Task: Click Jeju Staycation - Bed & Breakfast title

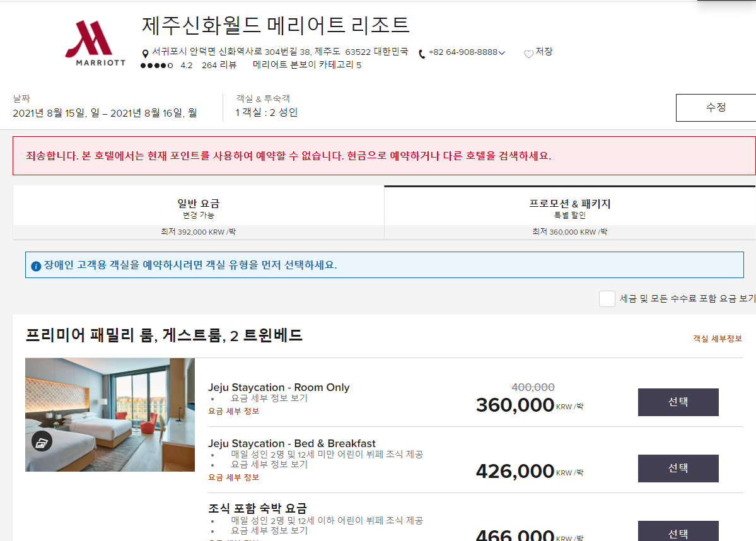Action: (292, 444)
